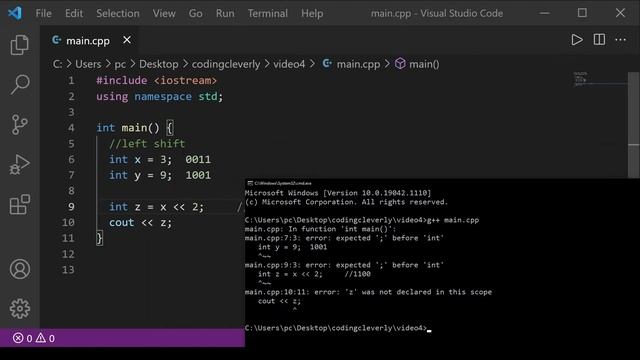Open the Manage gear settings icon
This screenshot has width=640, height=360.
tap(20, 309)
